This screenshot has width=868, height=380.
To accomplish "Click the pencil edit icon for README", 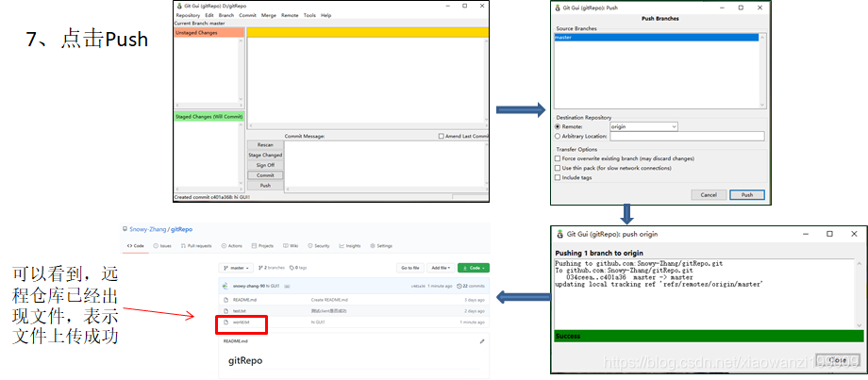I will pyautogui.click(x=481, y=341).
